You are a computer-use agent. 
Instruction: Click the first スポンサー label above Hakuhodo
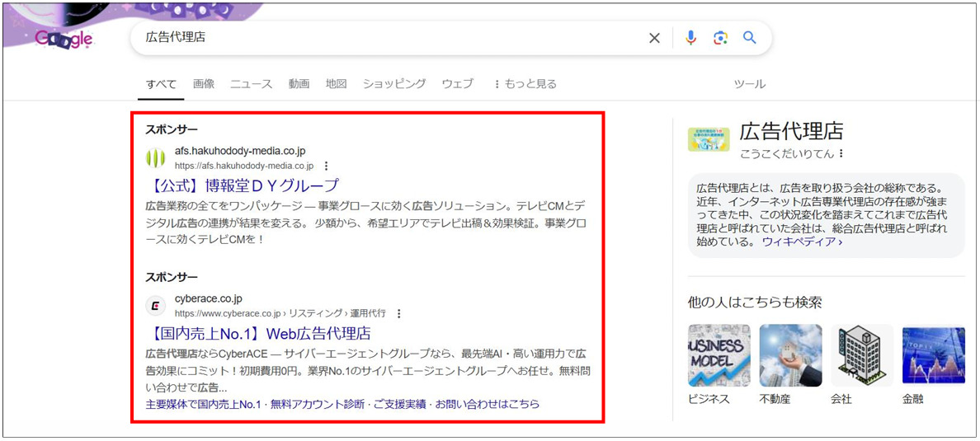(172, 130)
